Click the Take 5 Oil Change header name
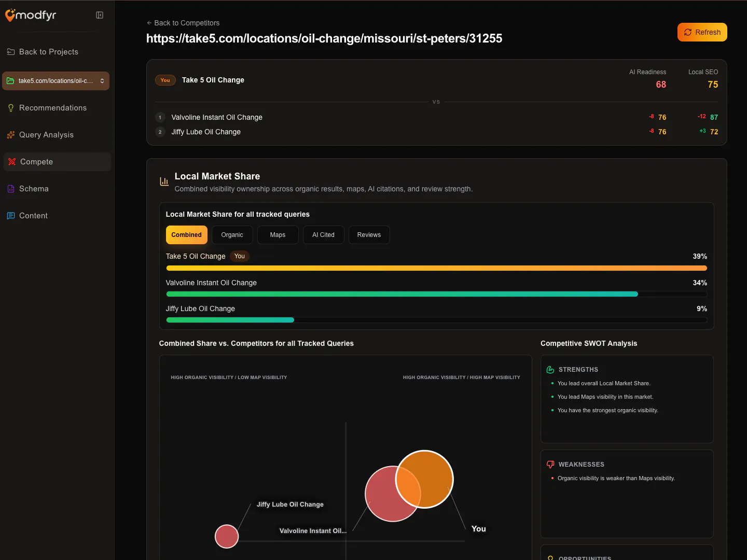 point(213,80)
